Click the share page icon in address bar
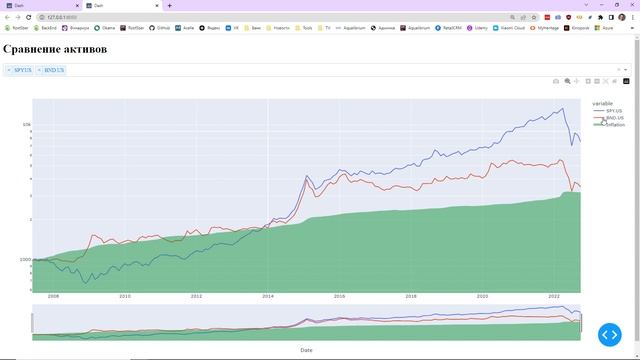 pyautogui.click(x=523, y=17)
